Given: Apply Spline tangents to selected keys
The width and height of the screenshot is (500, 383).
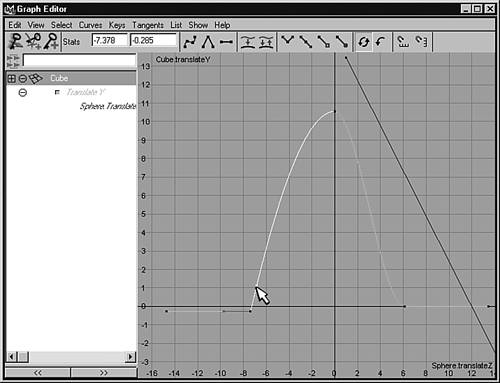Looking at the screenshot, I should point(190,42).
